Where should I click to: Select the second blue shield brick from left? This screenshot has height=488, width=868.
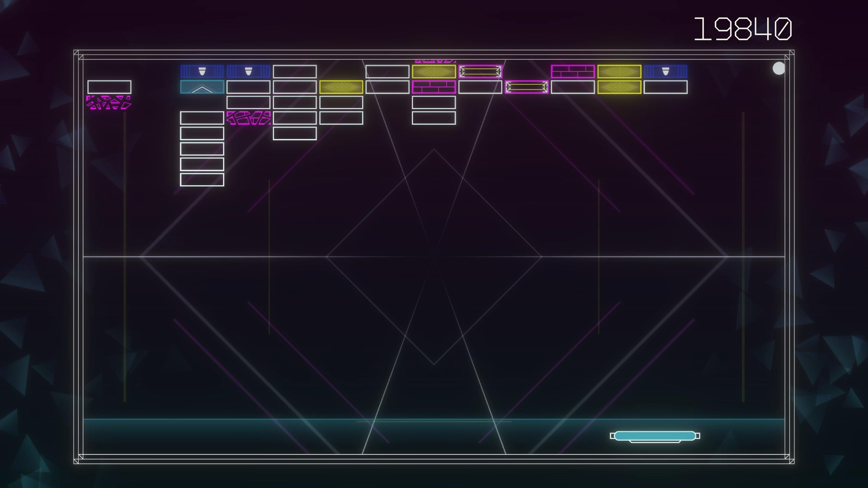click(248, 72)
